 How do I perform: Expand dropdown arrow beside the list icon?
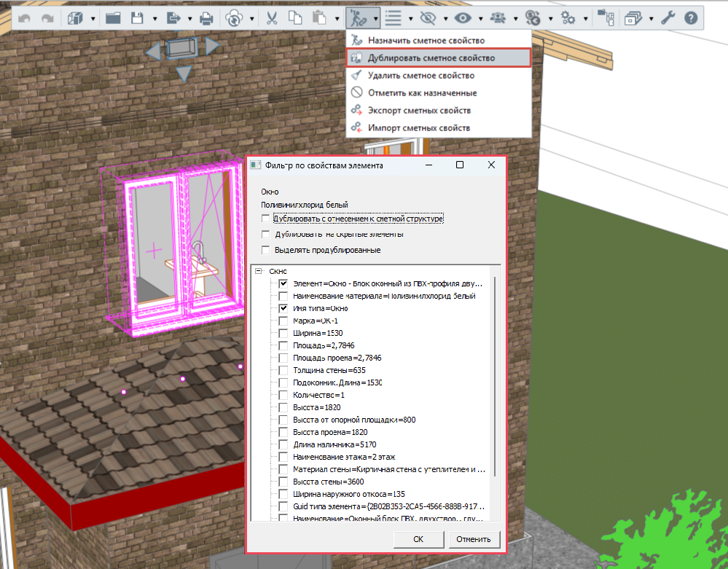pos(410,19)
